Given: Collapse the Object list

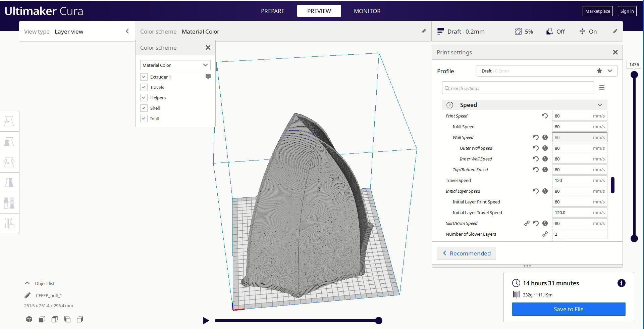Looking at the screenshot, I should 28,283.
